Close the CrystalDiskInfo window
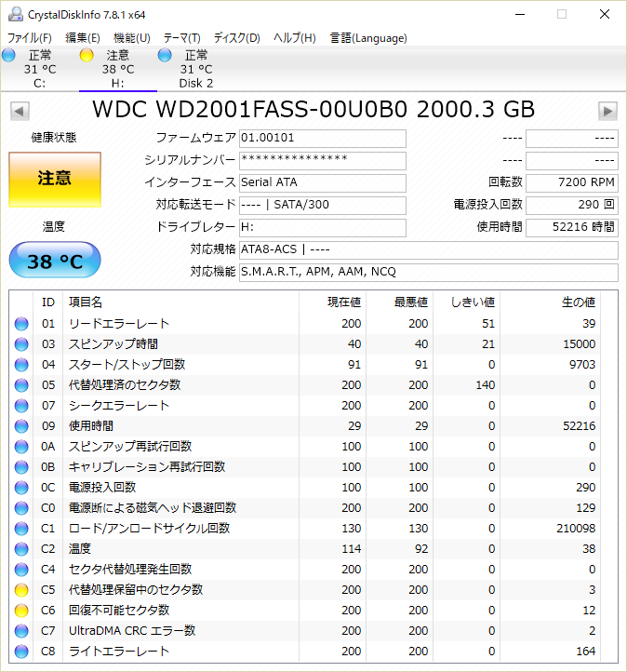The image size is (627, 672). click(x=605, y=14)
